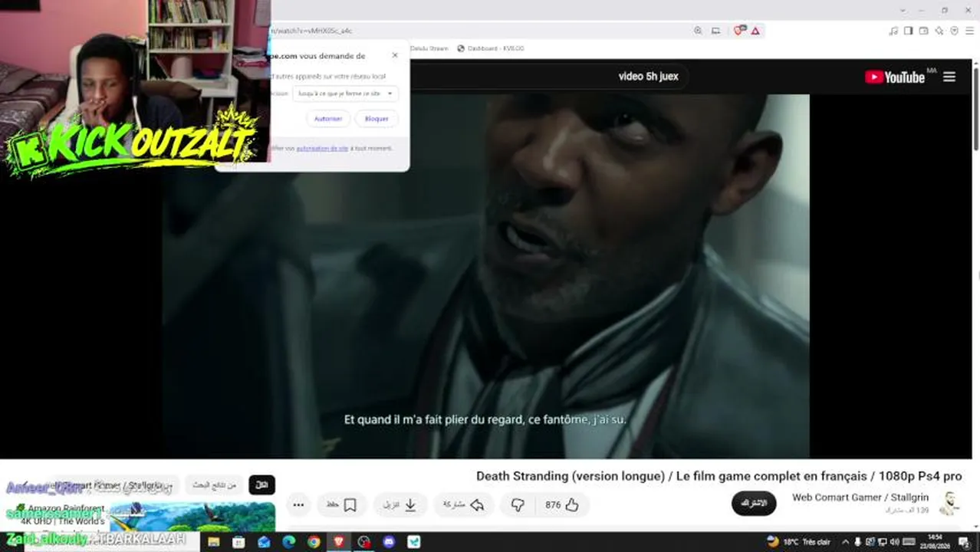Expand the system tray hidden icons chevron
This screenshot has height=552, width=980.
click(x=846, y=542)
